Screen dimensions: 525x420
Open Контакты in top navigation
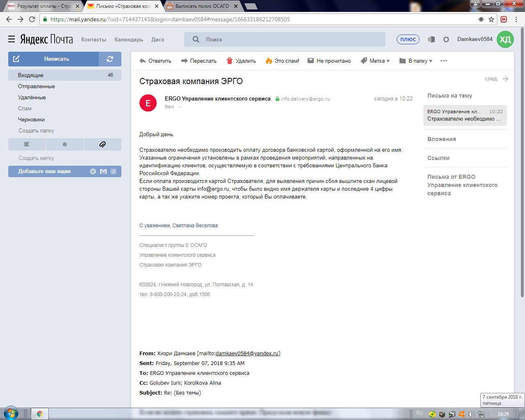(x=94, y=40)
